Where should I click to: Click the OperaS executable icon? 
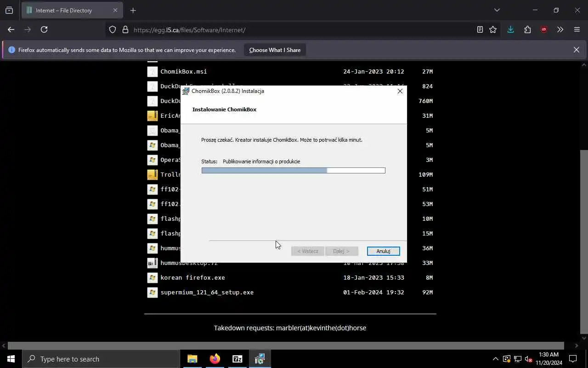click(x=152, y=160)
